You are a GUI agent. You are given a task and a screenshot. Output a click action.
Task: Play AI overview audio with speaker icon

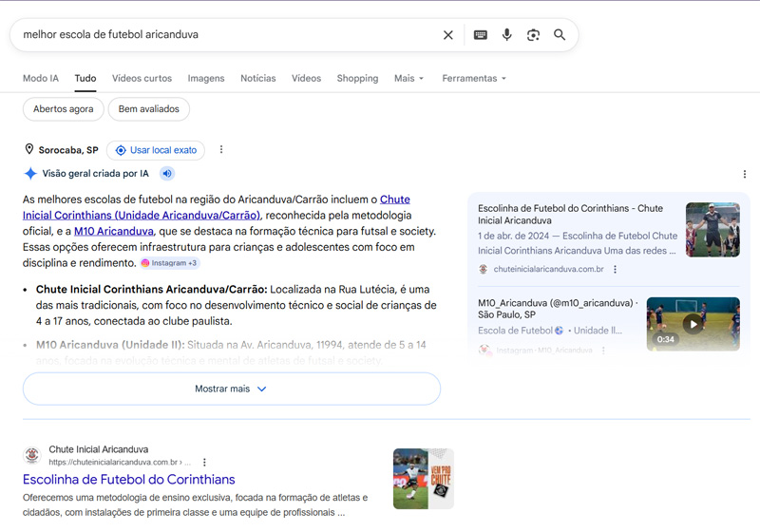167,174
